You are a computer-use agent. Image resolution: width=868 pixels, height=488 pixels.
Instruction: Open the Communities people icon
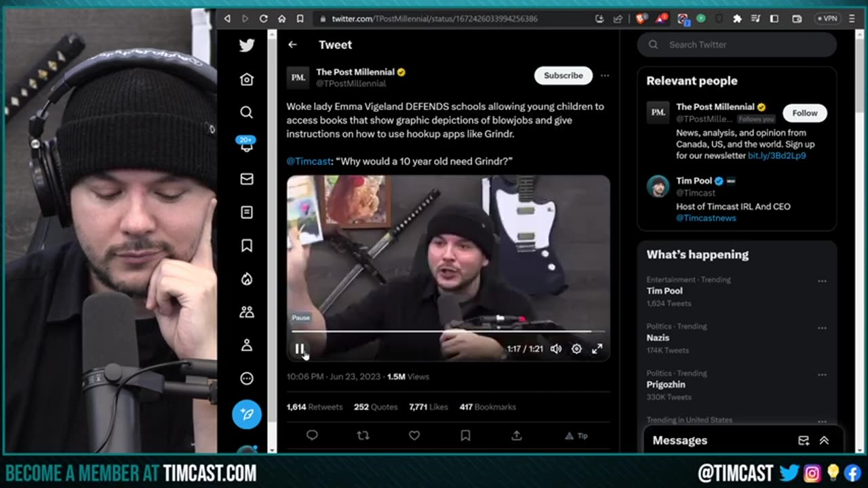247,312
